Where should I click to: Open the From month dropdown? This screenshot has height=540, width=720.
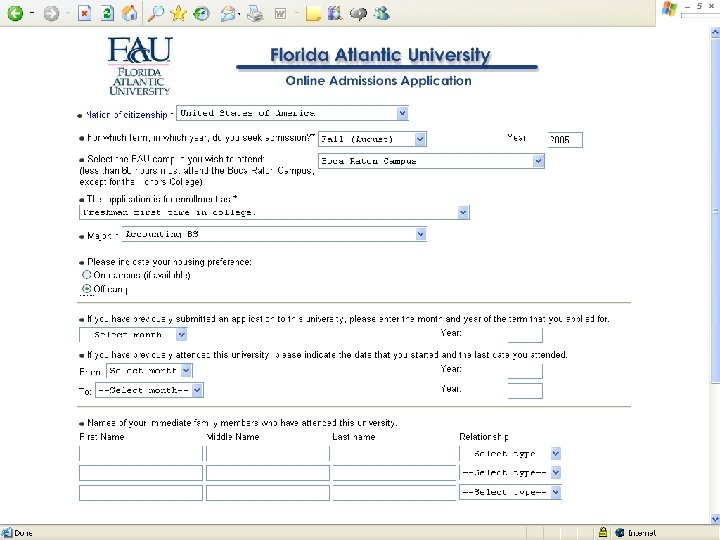(x=149, y=371)
